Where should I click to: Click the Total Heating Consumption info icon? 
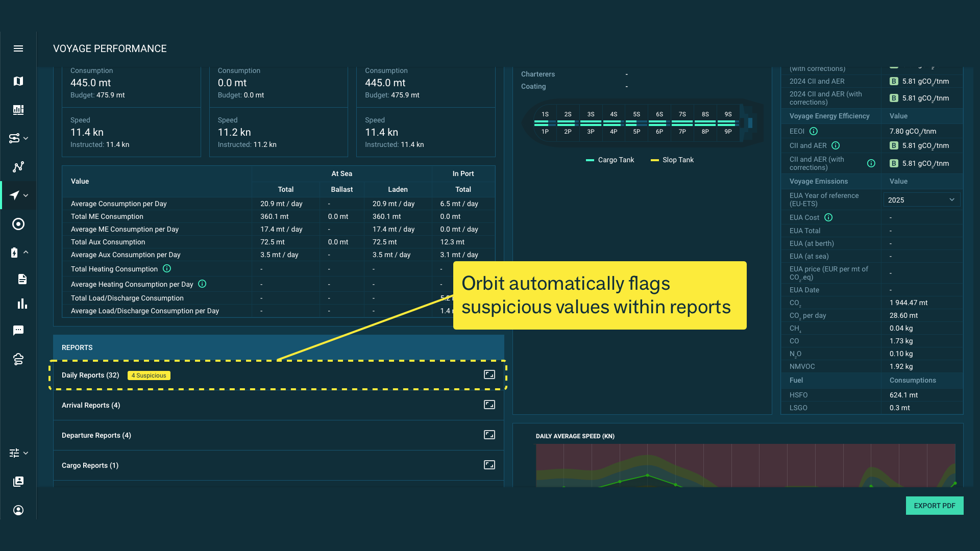click(167, 268)
